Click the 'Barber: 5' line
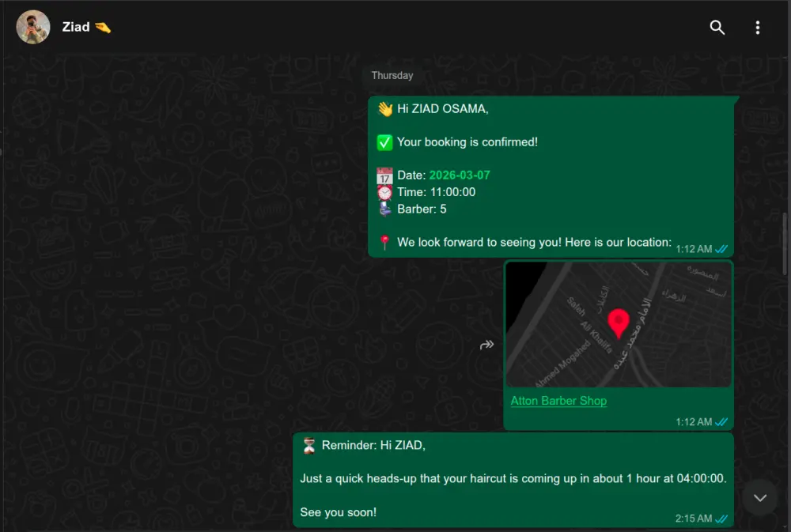The height and width of the screenshot is (532, 791). pos(422,209)
